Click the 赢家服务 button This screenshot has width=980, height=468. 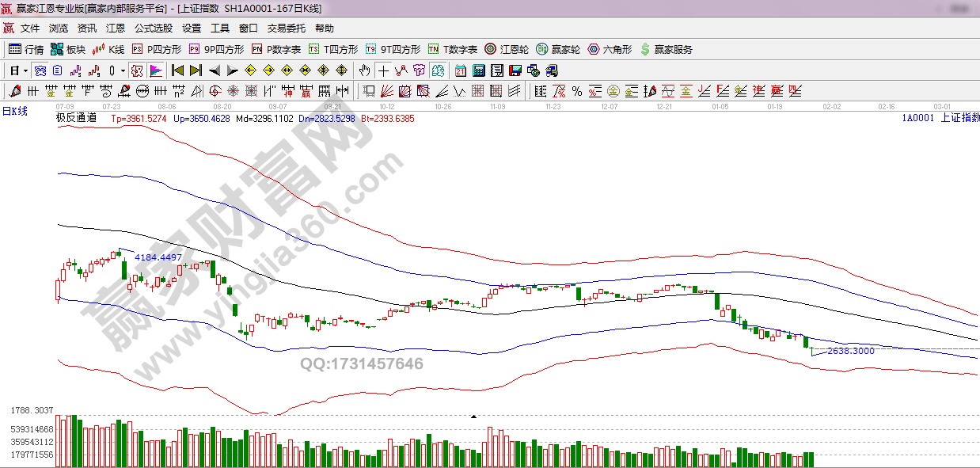pyautogui.click(x=666, y=49)
